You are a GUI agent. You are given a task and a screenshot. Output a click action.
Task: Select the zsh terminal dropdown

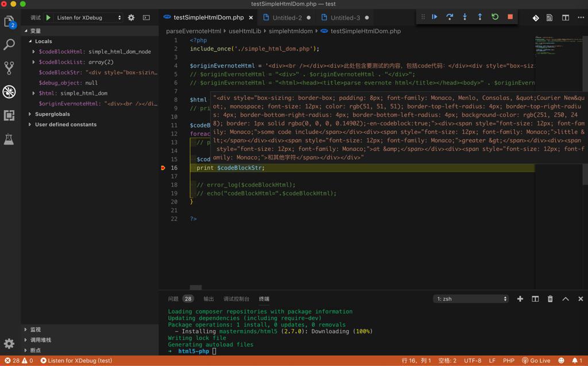pyautogui.click(x=471, y=299)
